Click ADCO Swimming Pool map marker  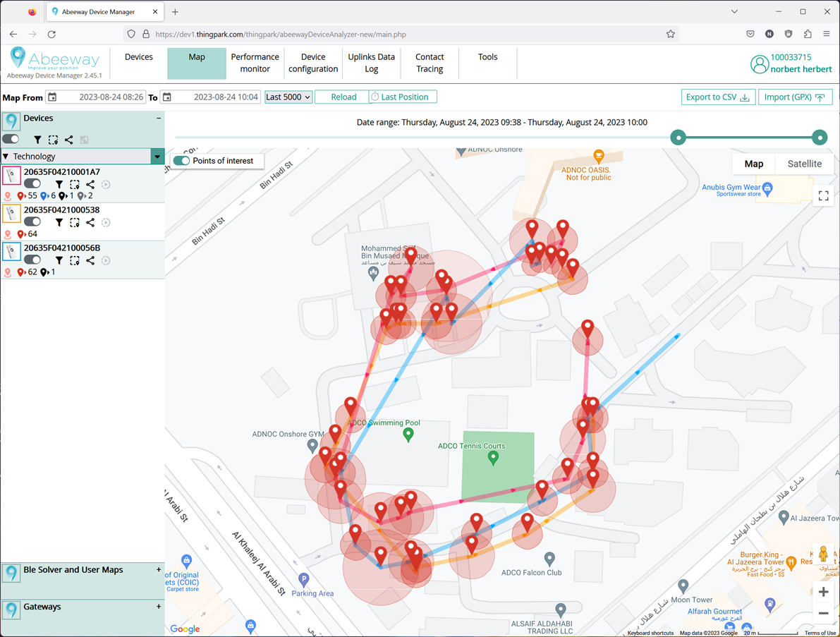click(x=408, y=435)
